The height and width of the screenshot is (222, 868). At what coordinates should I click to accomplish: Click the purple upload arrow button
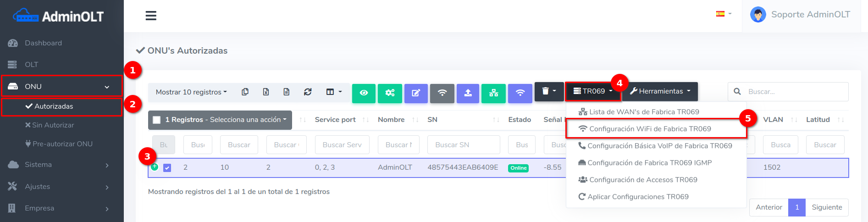[x=468, y=93]
